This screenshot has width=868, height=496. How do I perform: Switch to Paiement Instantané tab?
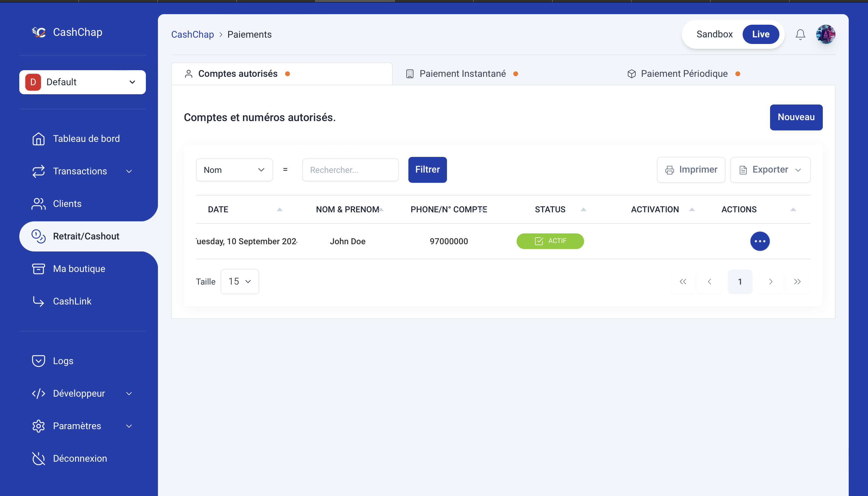coord(462,74)
